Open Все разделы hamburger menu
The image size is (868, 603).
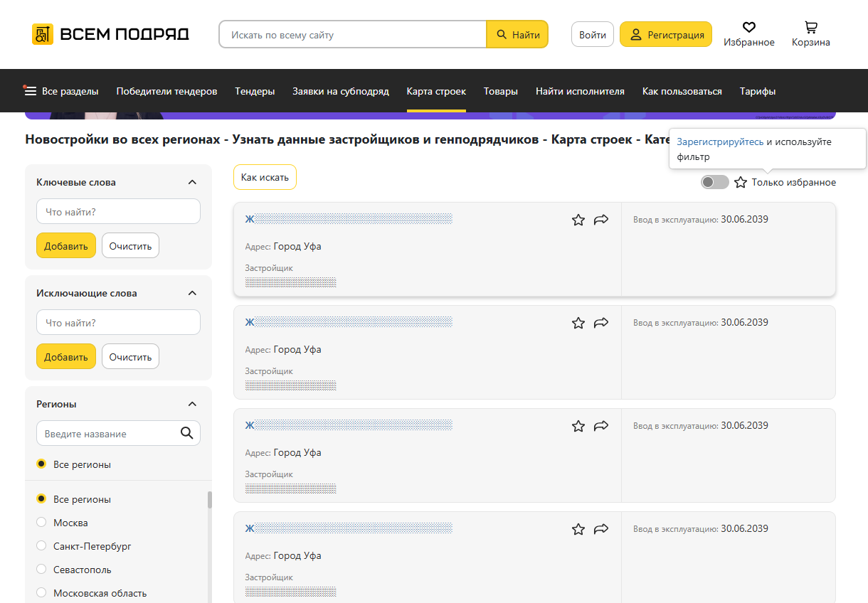point(31,91)
